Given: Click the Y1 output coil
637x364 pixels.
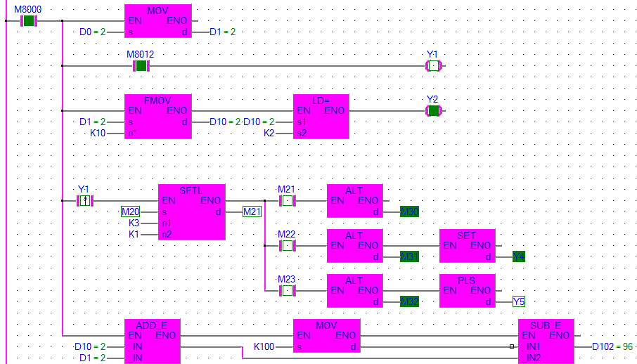Looking at the screenshot, I should (x=435, y=66).
